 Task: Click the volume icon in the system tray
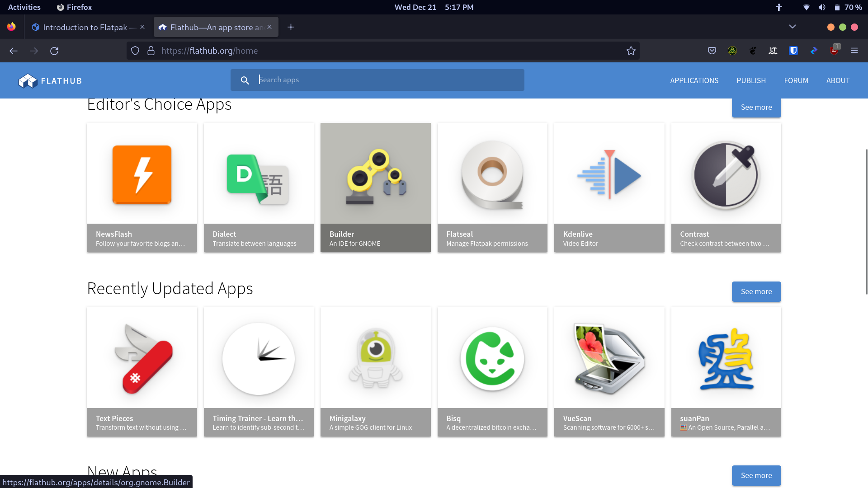click(x=822, y=7)
